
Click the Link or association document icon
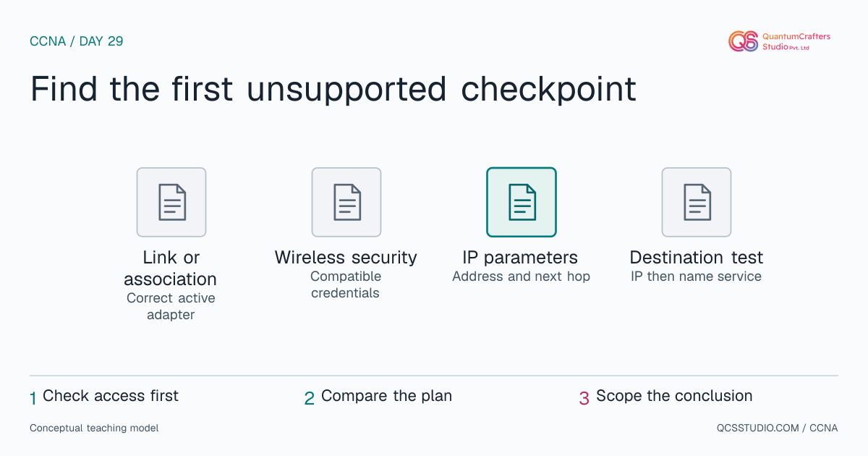point(171,202)
